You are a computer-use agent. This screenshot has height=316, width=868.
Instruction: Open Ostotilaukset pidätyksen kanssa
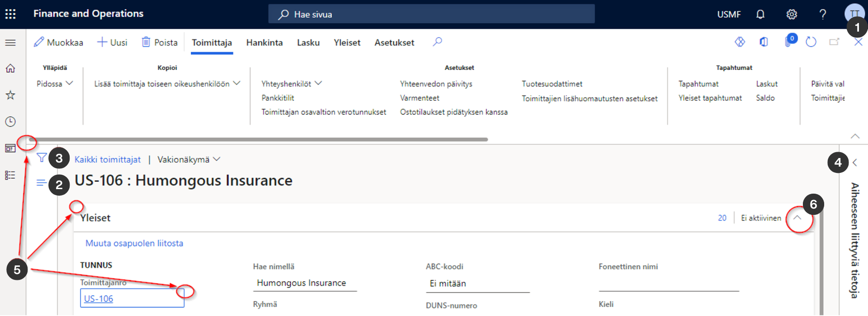[453, 112]
